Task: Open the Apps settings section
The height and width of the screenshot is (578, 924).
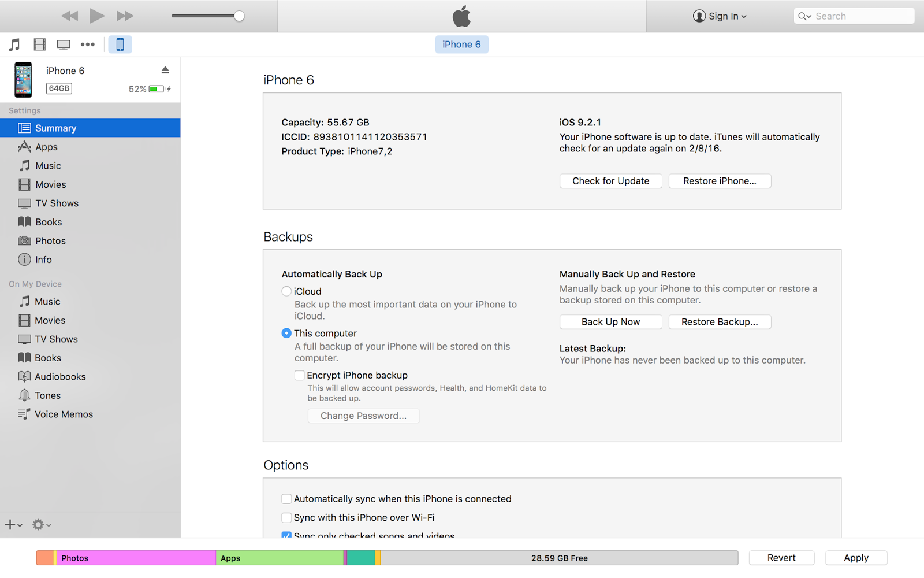Action: pyautogui.click(x=90, y=147)
